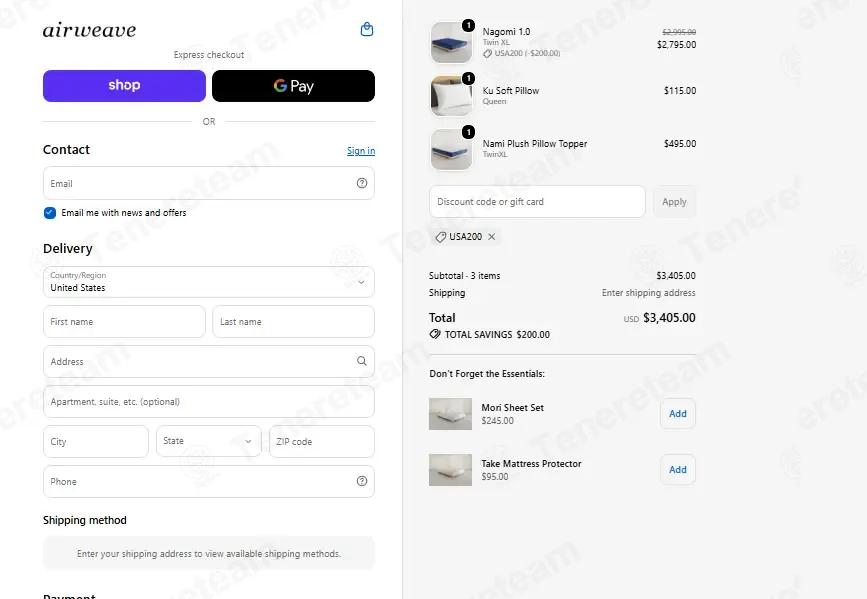Choose Google Pay express checkout
Viewport: 867px width, 599px height.
pyautogui.click(x=293, y=86)
